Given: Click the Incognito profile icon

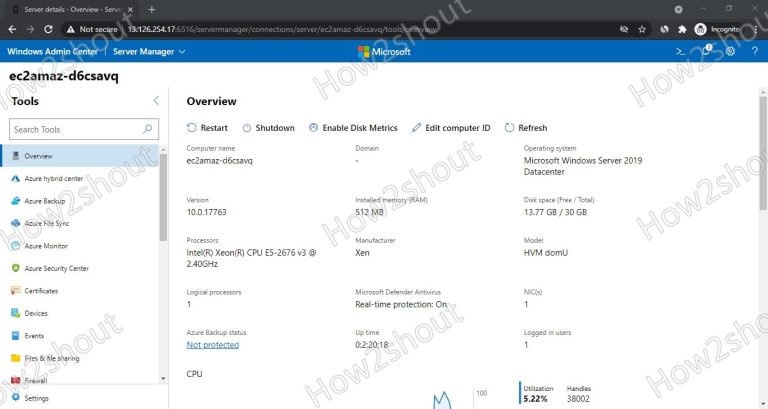Looking at the screenshot, I should point(700,29).
